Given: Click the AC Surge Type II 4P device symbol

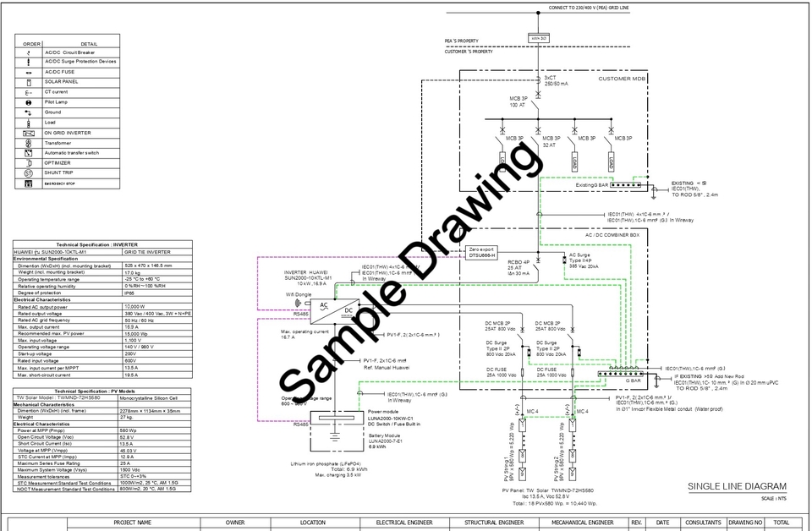Looking at the screenshot, I should [564, 260].
